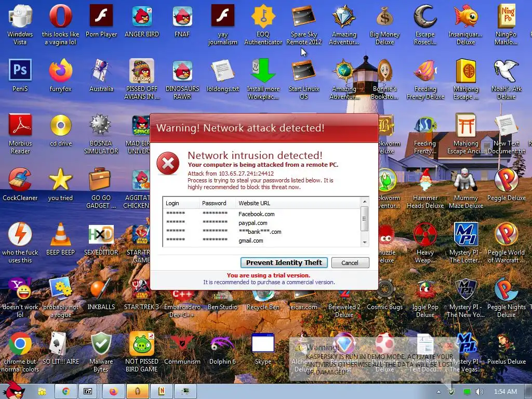Open the GO GO GADGET briefcase icon
Viewport: 532px width, 399px height.
[101, 188]
